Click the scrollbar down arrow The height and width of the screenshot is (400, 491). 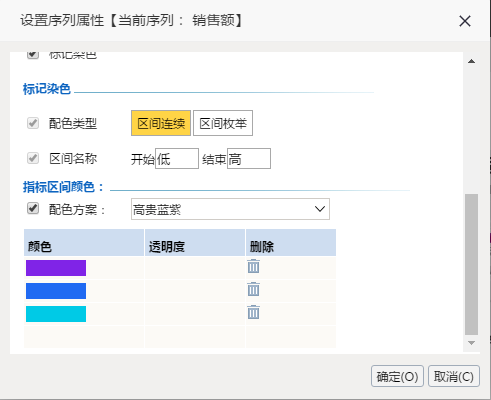(471, 343)
